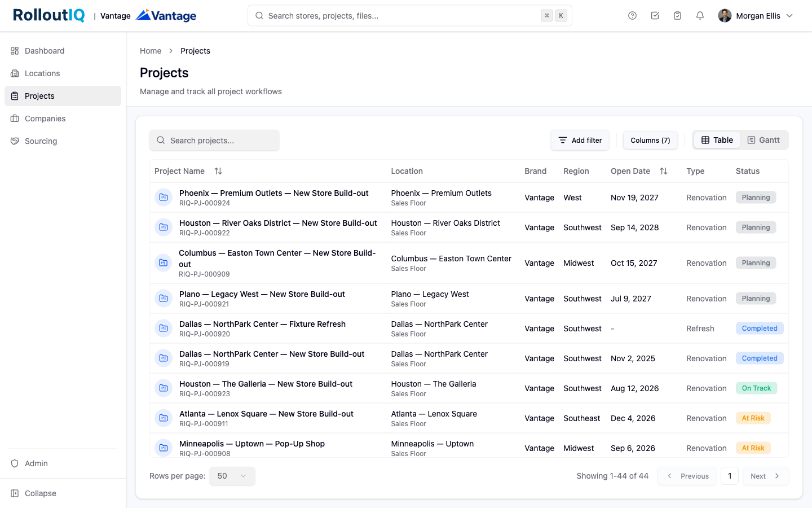The width and height of the screenshot is (812, 508).
Task: Open notifications bell icon
Action: pyautogui.click(x=700, y=16)
